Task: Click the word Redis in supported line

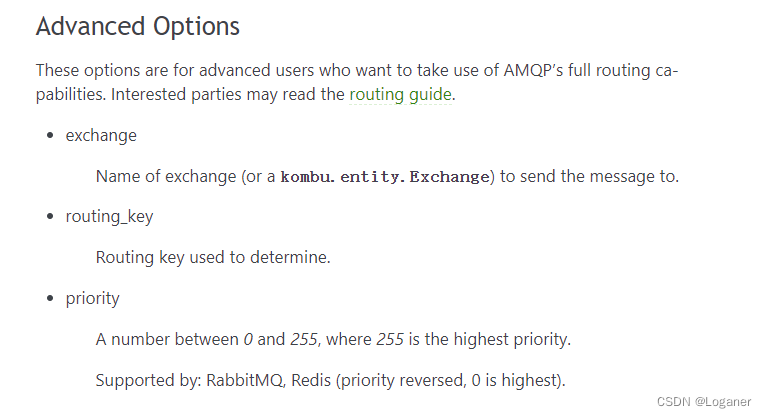Action: (311, 380)
